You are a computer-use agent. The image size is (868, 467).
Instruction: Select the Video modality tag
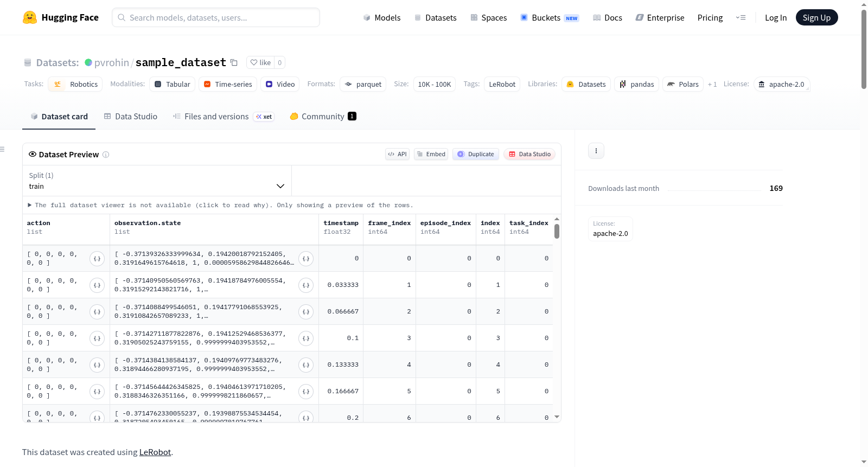pos(280,84)
